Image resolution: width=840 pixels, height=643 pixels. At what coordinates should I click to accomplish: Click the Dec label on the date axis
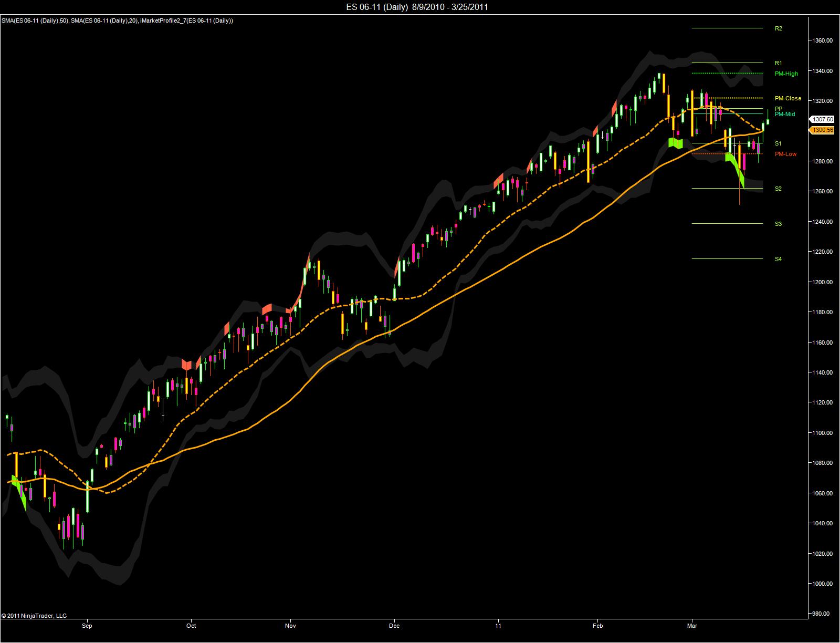(x=394, y=626)
